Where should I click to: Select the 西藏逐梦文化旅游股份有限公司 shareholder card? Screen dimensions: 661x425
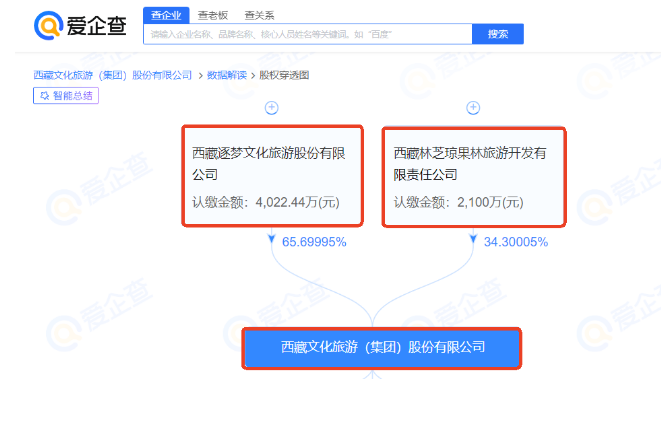272,175
